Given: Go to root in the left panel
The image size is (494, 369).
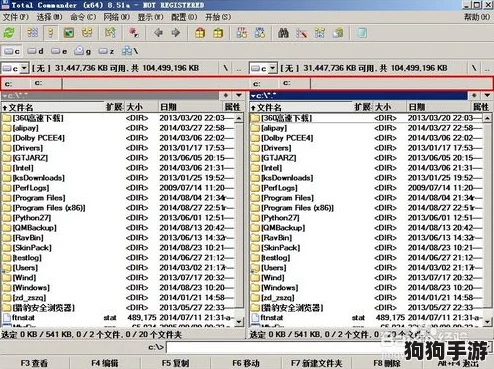Looking at the screenshot, I should click(226, 68).
